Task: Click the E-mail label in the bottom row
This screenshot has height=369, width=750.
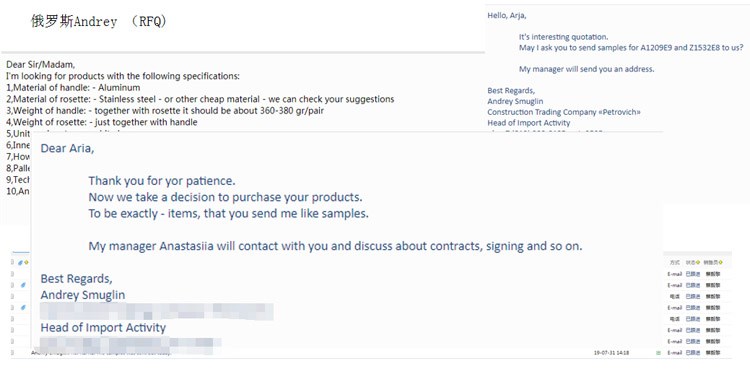Action: point(674,353)
